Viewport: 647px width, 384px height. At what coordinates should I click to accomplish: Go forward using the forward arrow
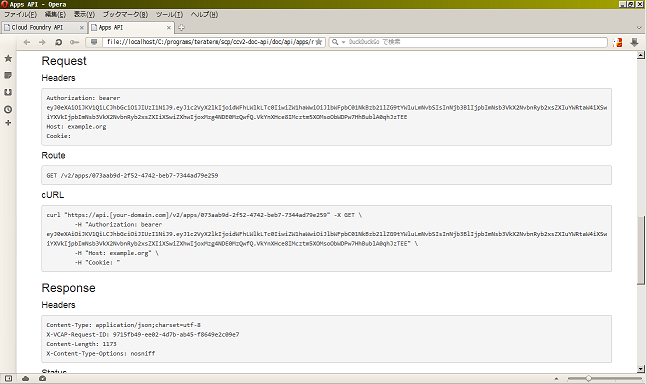click(x=42, y=42)
